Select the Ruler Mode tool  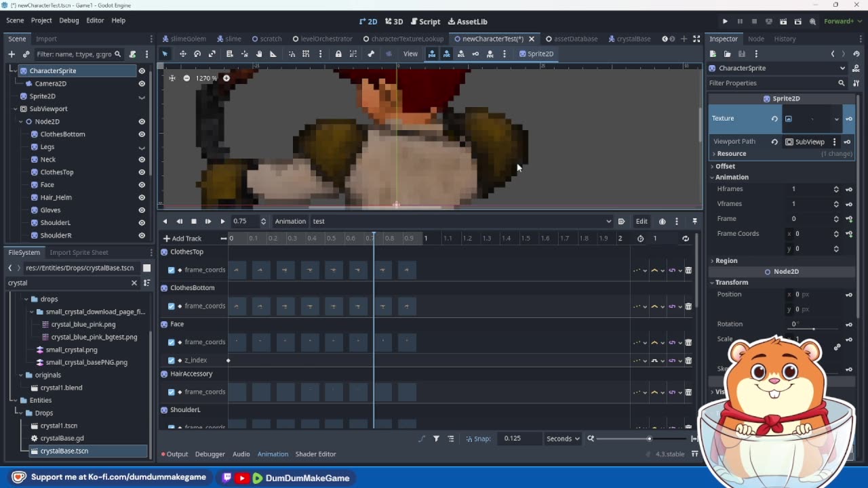pos(273,54)
